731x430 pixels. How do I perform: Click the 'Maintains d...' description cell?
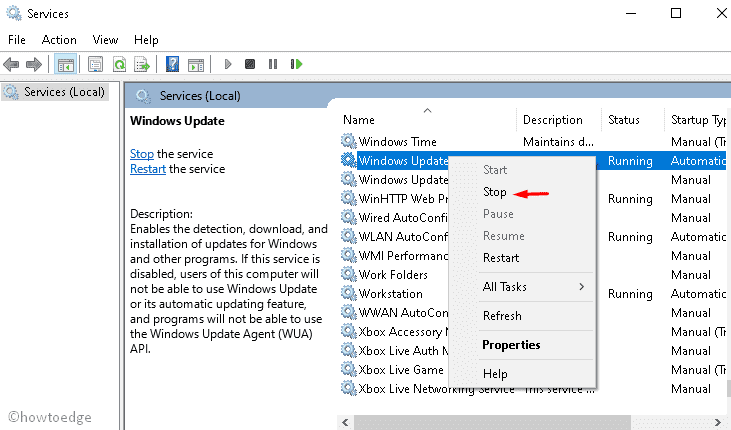(558, 141)
